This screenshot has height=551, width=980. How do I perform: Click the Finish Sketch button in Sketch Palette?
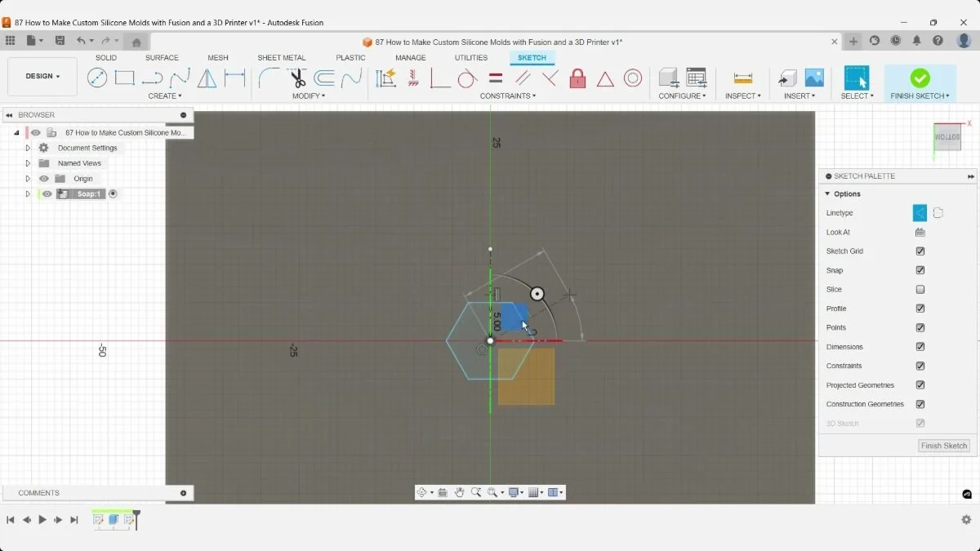pos(944,446)
